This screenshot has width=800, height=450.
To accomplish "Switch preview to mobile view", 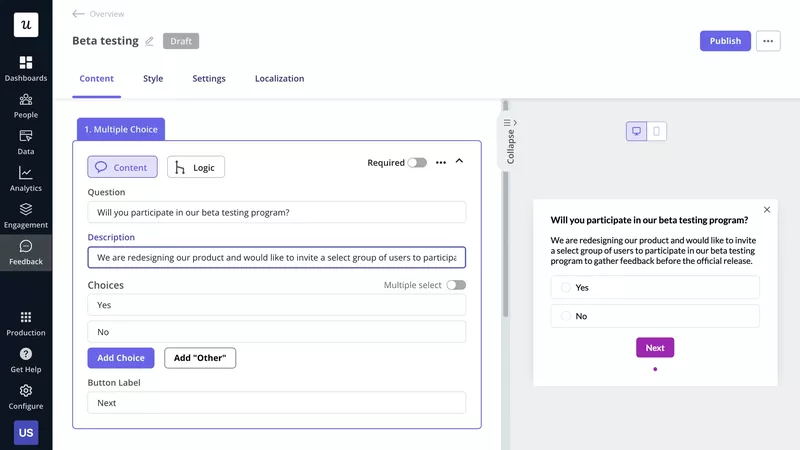I will (657, 131).
